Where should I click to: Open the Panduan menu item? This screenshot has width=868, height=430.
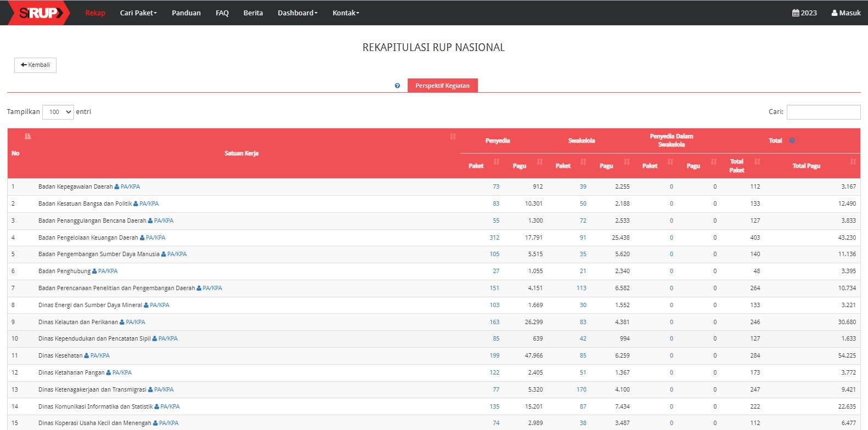[186, 13]
